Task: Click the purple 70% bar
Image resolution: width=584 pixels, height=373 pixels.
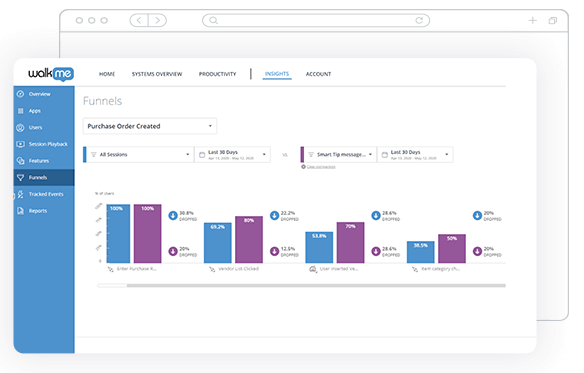Action: (x=350, y=243)
